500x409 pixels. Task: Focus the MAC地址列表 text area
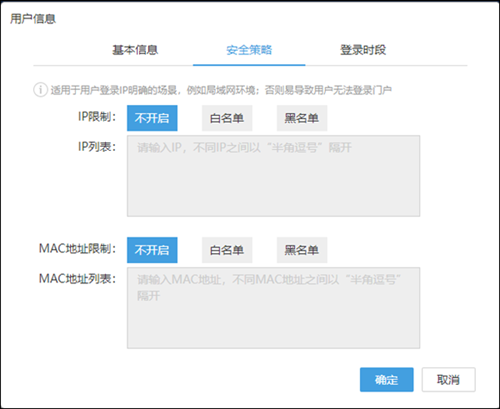coord(273,308)
